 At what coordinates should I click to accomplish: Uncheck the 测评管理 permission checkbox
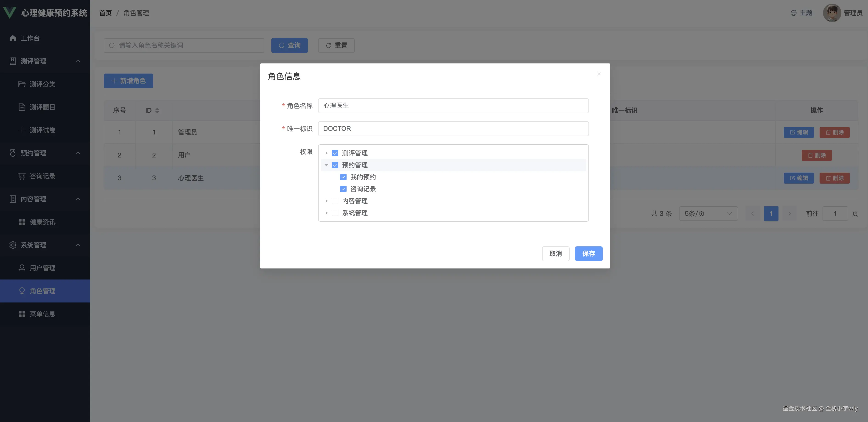point(335,153)
